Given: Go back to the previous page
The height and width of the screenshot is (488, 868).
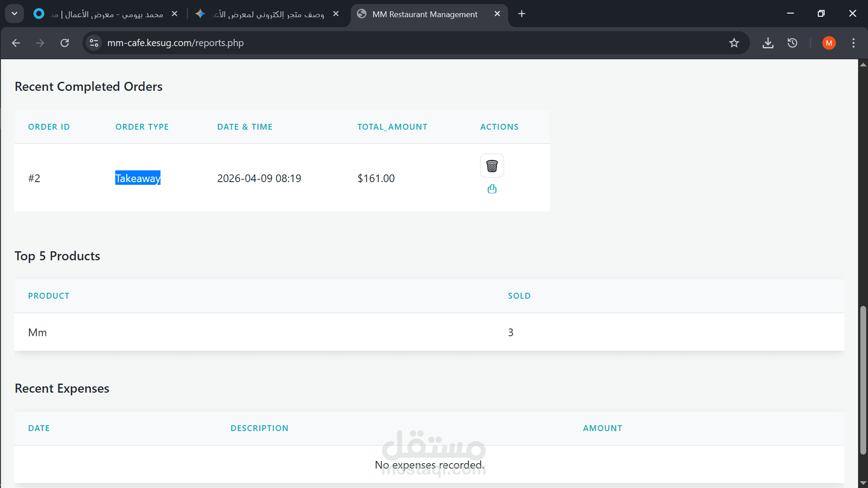Looking at the screenshot, I should coord(16,43).
